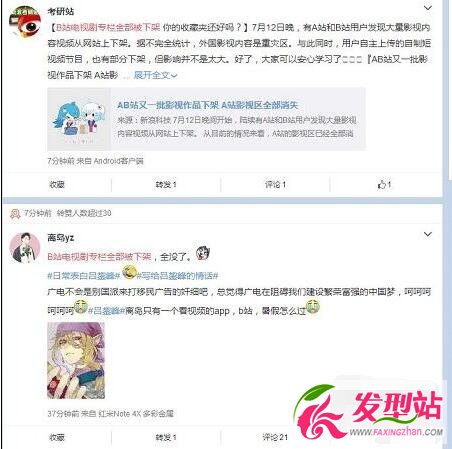Image resolution: width=452 pixels, height=449 pixels.
Task: Open the 考研站 user avatar
Action: click(25, 22)
